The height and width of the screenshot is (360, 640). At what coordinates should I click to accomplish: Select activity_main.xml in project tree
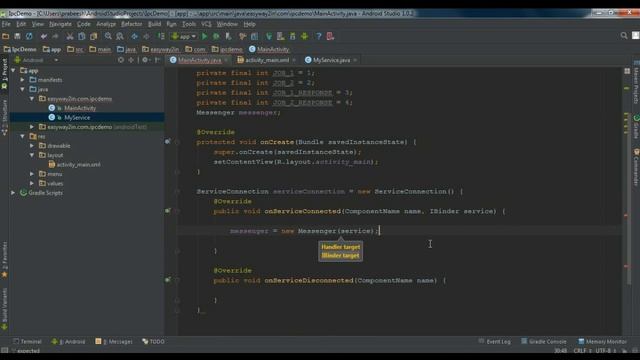78,164
